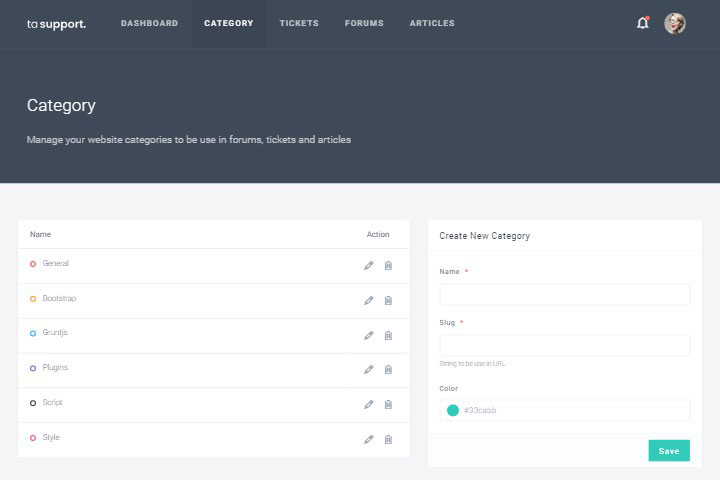Click the teal color swatch

coord(453,410)
